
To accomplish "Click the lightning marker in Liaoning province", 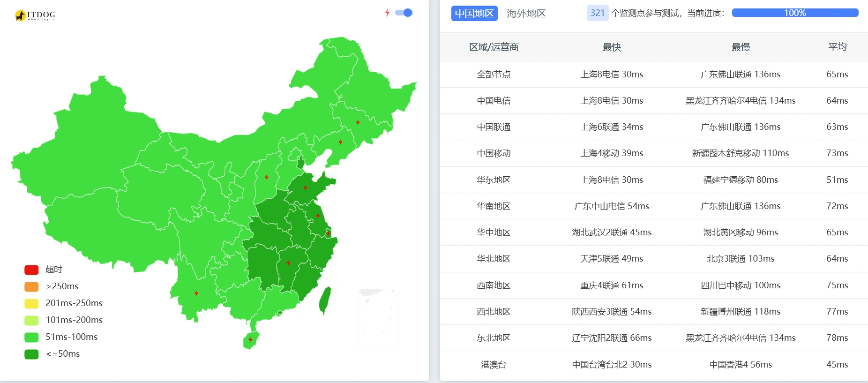I will 340,142.
